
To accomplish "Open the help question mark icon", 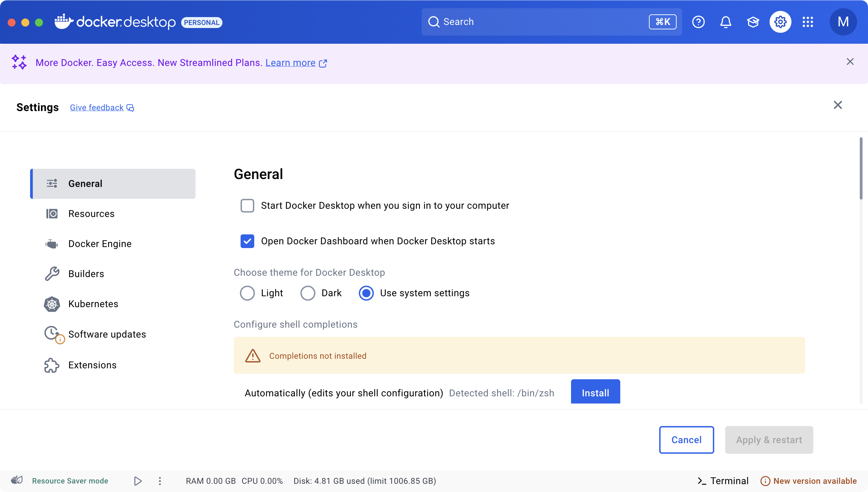I will click(698, 22).
